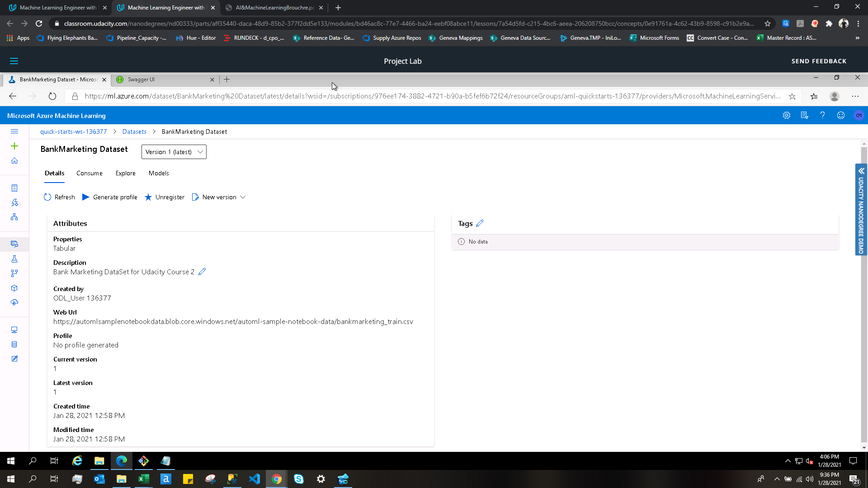Click the Tags edit pencil icon
The image size is (868, 488).
point(480,223)
